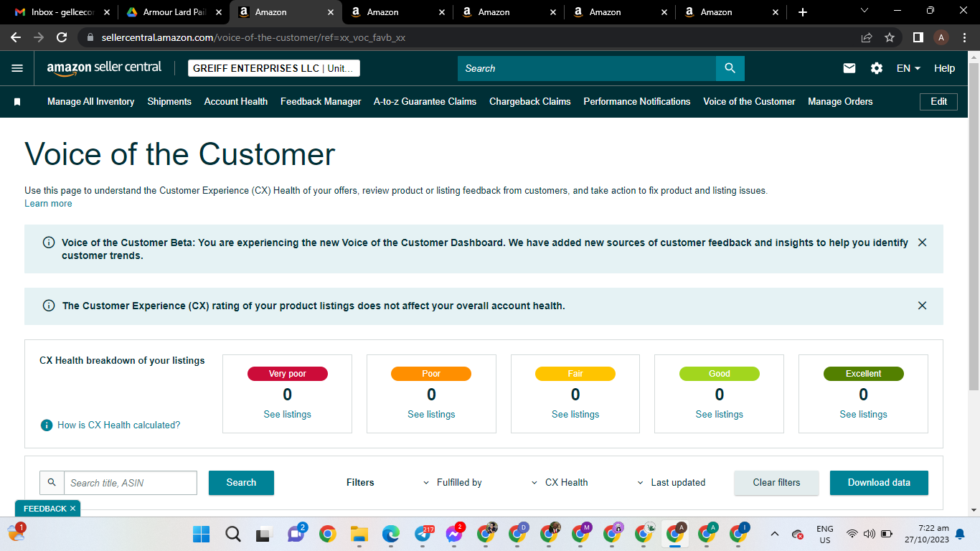
Task: Open File Explorer from the taskbar
Action: (x=359, y=534)
